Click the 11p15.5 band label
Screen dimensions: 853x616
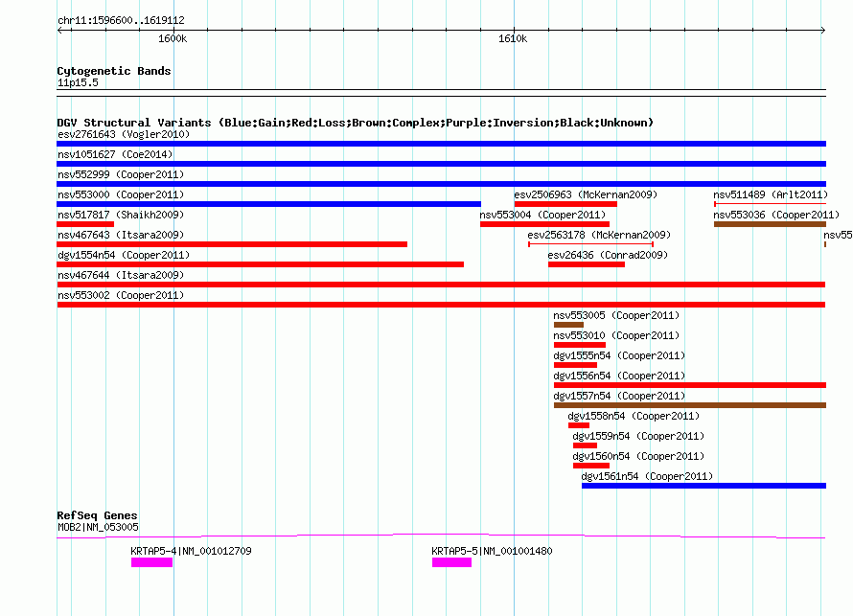[x=78, y=82]
